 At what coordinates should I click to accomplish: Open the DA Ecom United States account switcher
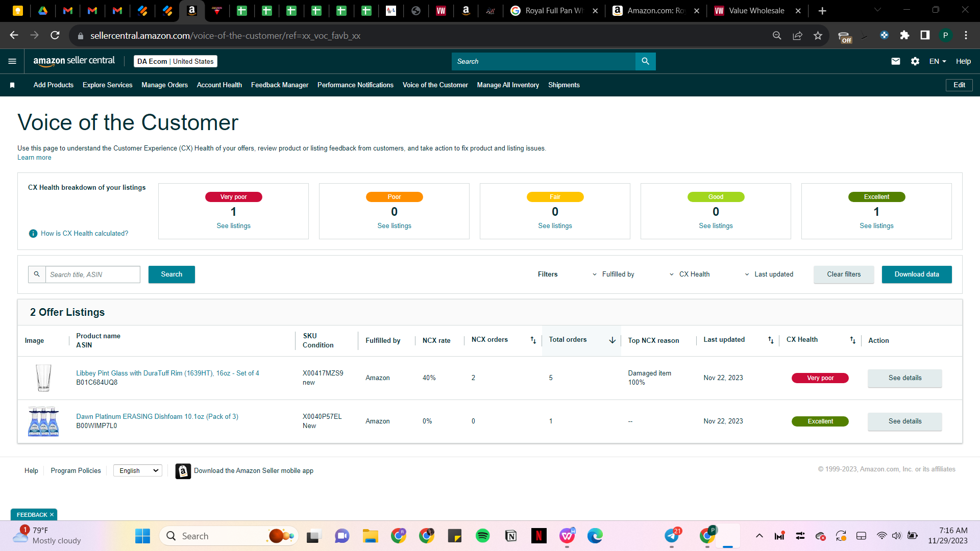coord(175,61)
